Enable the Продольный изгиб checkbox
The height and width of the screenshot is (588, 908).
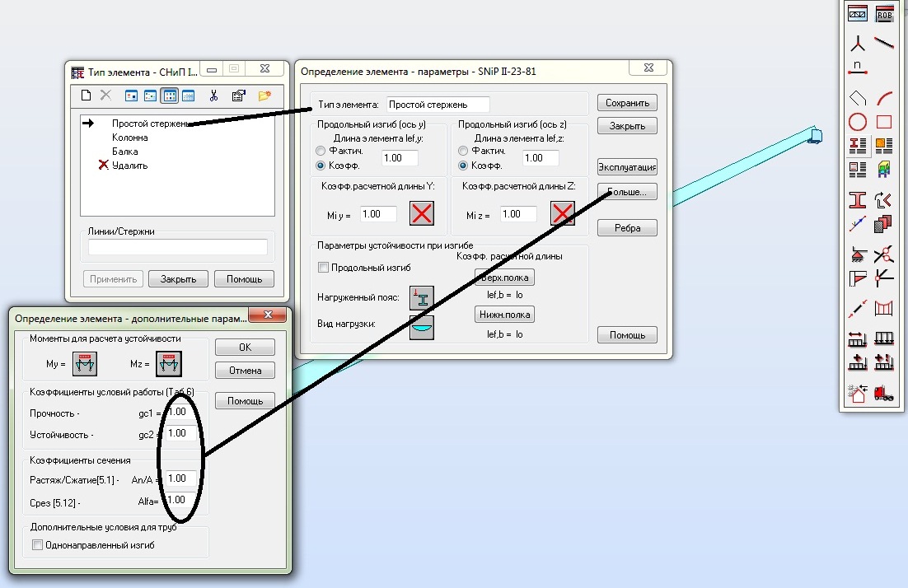pyautogui.click(x=324, y=268)
